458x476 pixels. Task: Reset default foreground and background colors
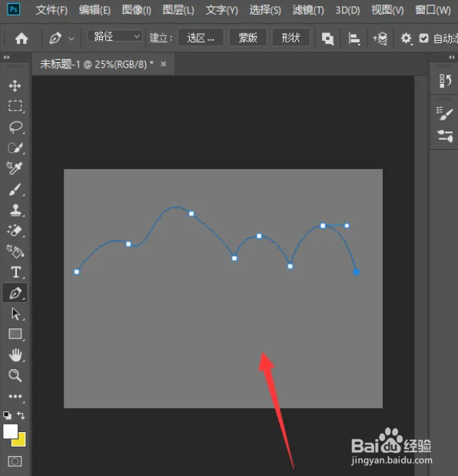7,415
